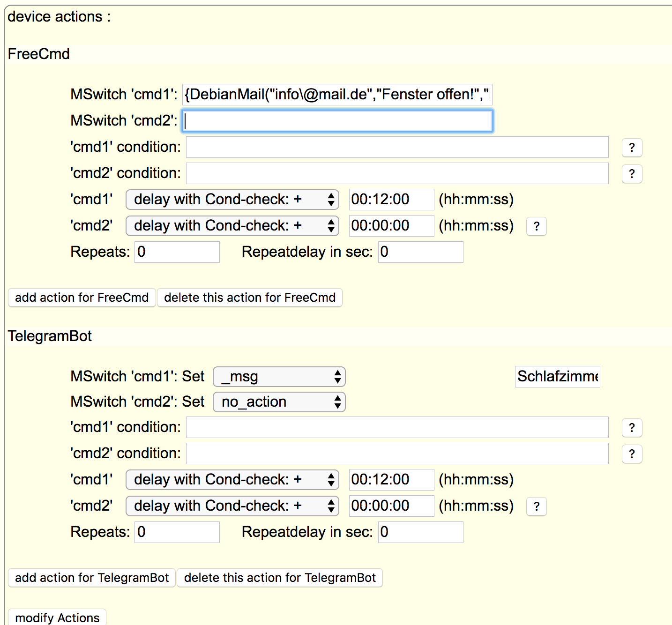
Task: Open TelegramBot cmd2 no_action dropdown
Action: pyautogui.click(x=279, y=402)
